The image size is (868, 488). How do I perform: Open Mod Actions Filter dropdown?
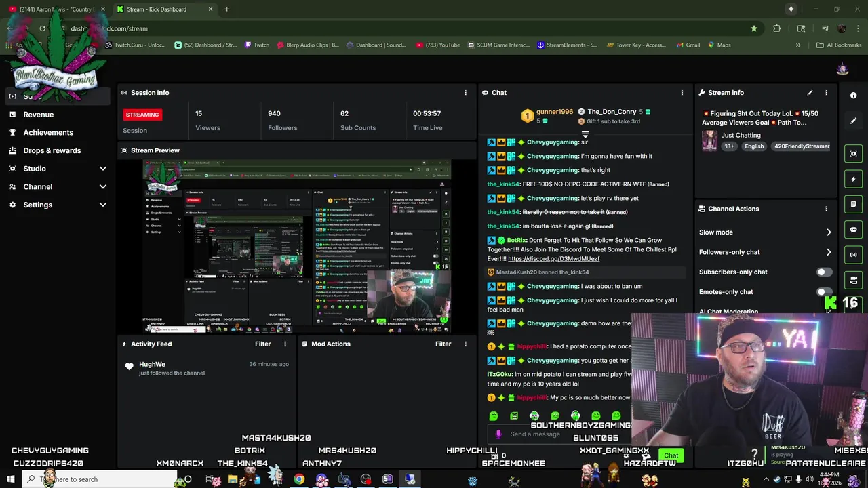[443, 344]
